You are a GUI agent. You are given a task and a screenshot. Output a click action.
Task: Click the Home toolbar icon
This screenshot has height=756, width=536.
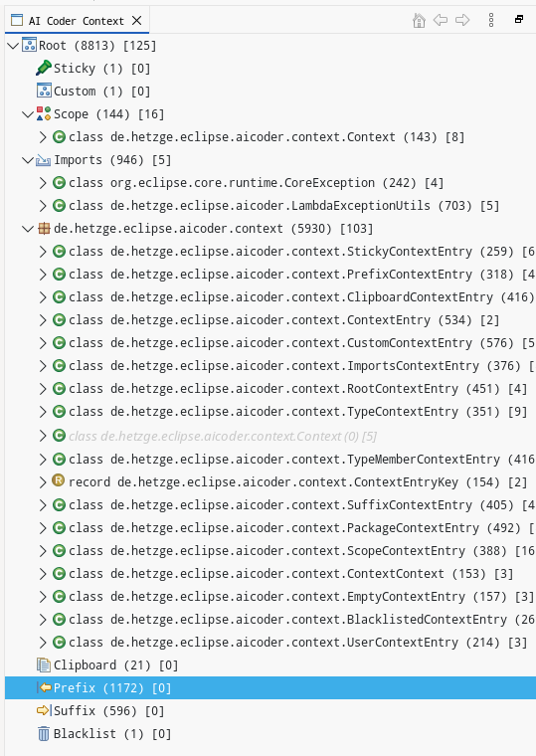(x=419, y=20)
